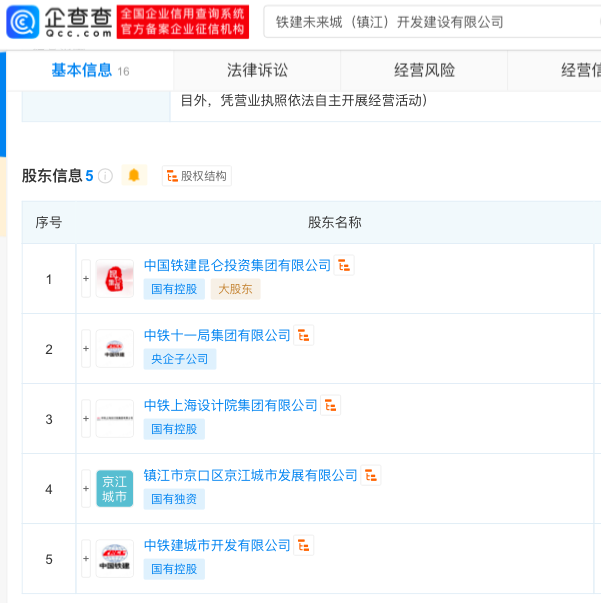Image resolution: width=601 pixels, height=603 pixels.
Task: Click 国有控股 tag under 中国铁建昆仑
Action: 174,289
